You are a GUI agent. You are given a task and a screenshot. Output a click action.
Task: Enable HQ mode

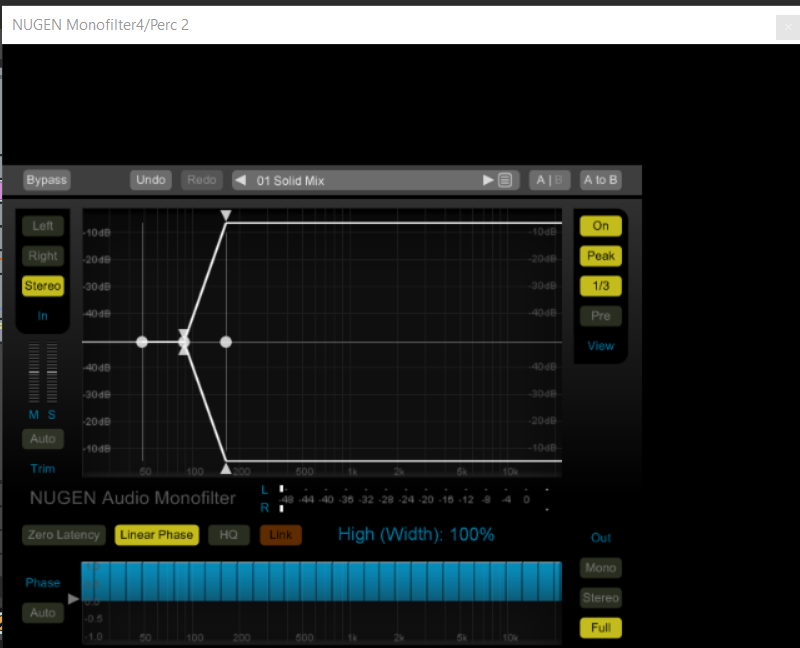click(229, 535)
